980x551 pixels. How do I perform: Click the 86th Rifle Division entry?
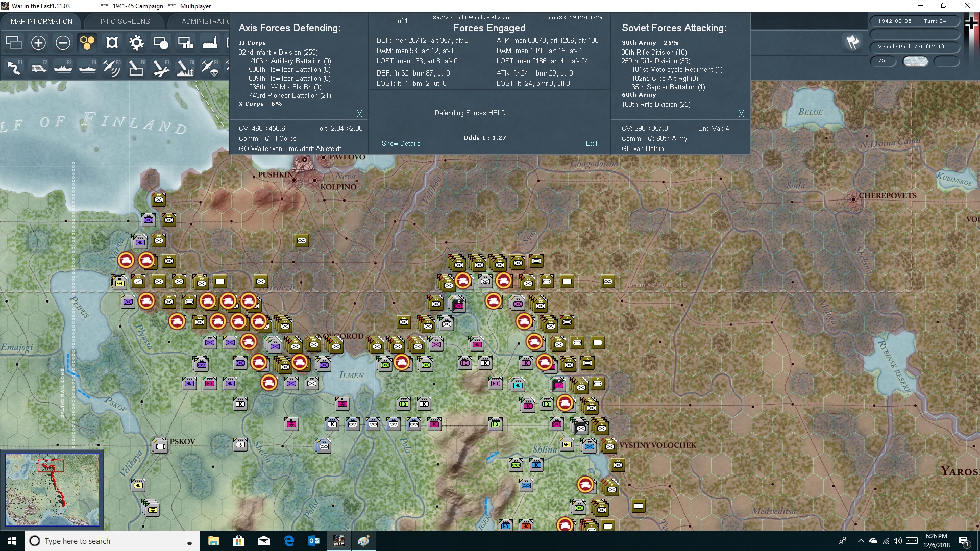654,52
